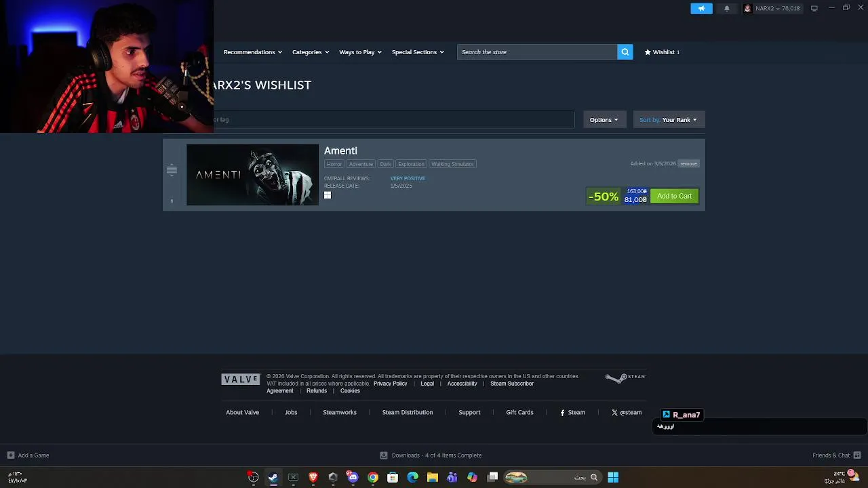This screenshot has height=488, width=868.
Task: Expand the Special Sections menu
Action: tap(418, 52)
